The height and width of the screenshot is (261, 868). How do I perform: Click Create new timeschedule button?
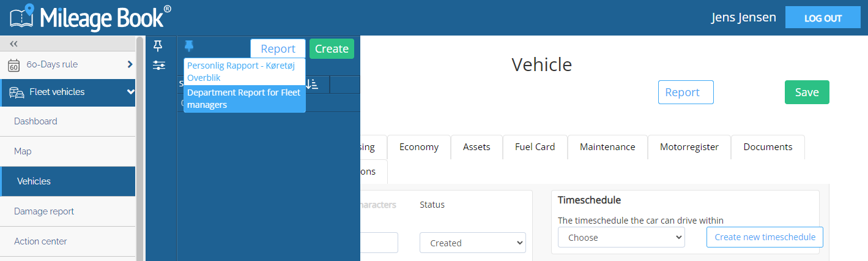pos(765,237)
